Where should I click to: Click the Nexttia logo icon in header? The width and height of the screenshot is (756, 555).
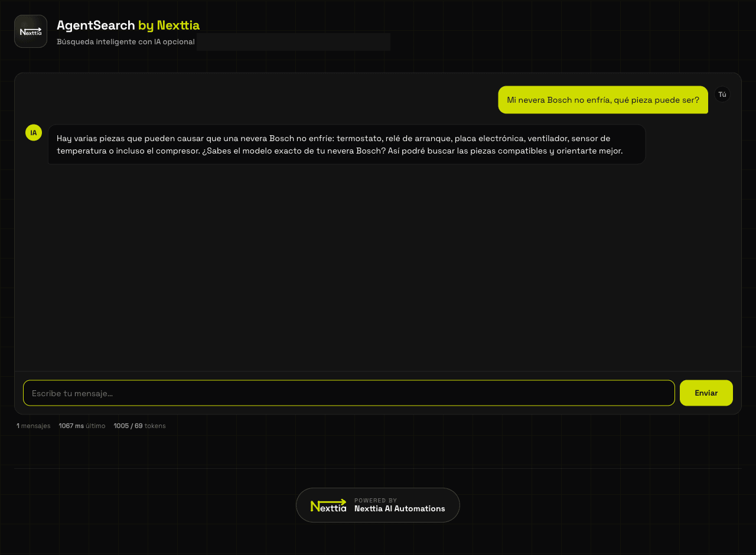pos(31,31)
